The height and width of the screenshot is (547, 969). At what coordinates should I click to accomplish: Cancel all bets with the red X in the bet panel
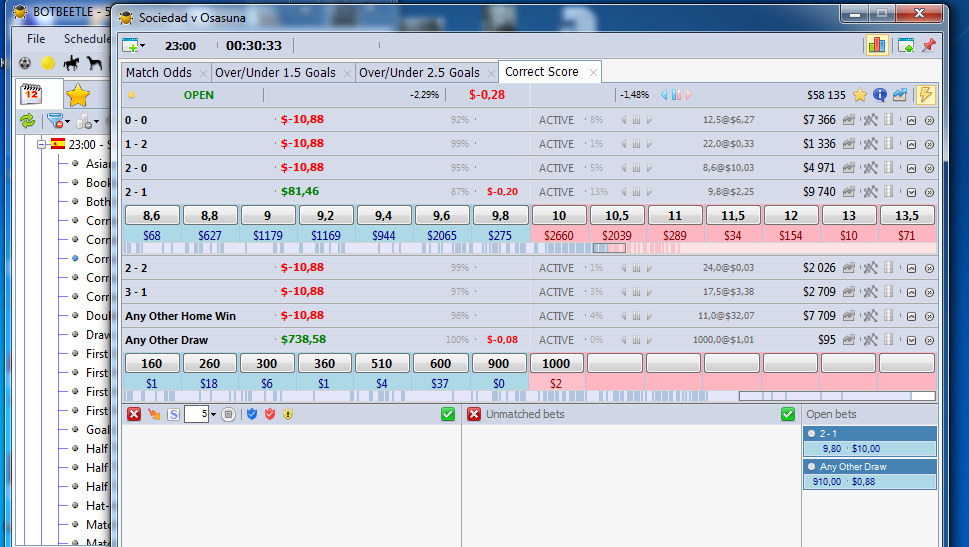point(134,414)
